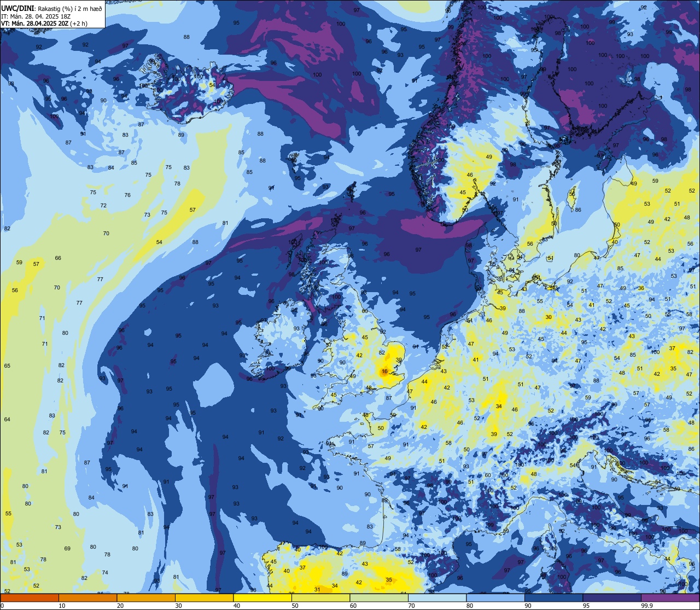Click the 0–10 dark orange legend swatch
This screenshot has height=610, width=700.
(30, 597)
